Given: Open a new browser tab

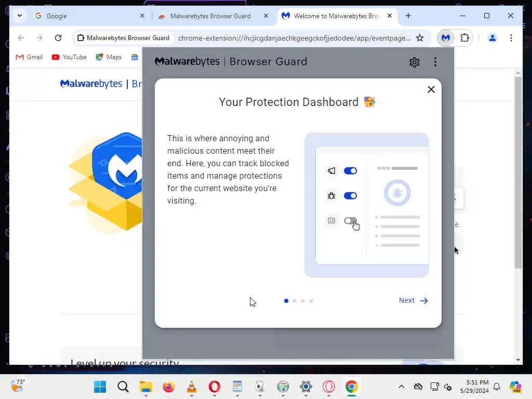Looking at the screenshot, I should [x=408, y=16].
